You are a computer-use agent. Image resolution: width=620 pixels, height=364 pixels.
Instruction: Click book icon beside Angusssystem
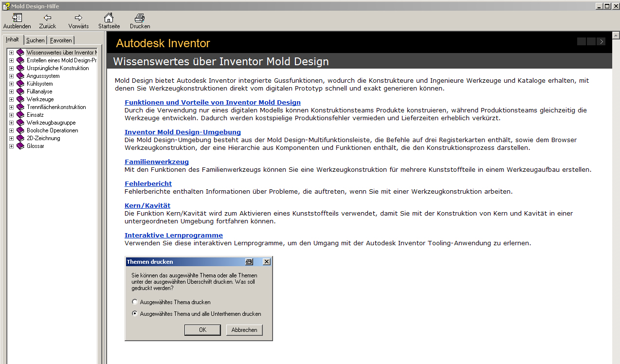tap(20, 76)
